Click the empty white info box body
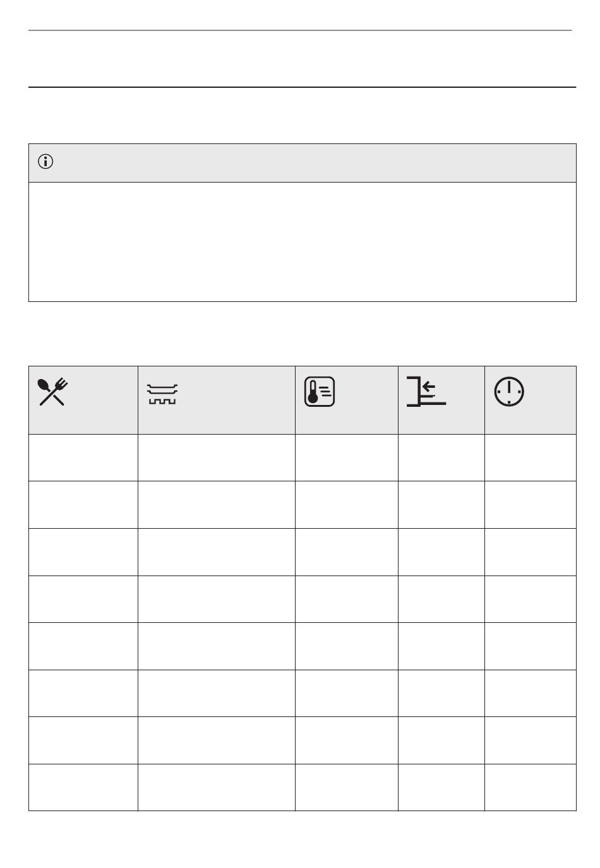This screenshot has height=868, width=600. coord(302,241)
